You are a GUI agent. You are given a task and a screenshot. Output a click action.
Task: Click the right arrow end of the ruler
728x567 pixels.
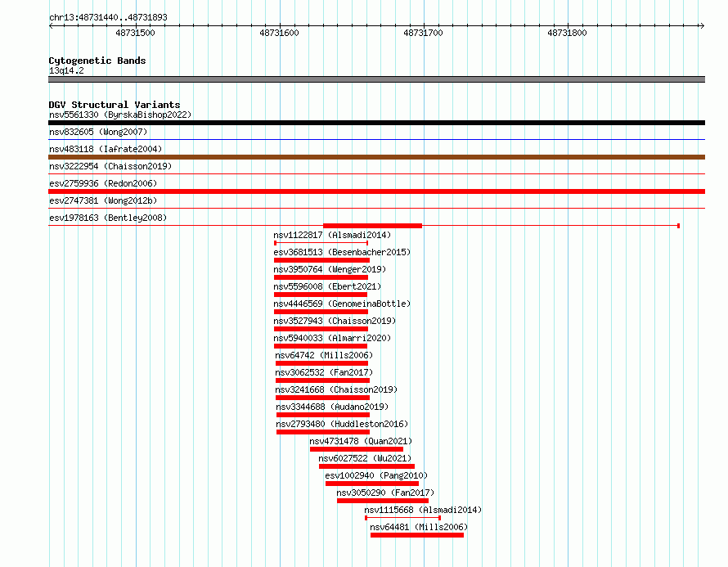click(703, 26)
